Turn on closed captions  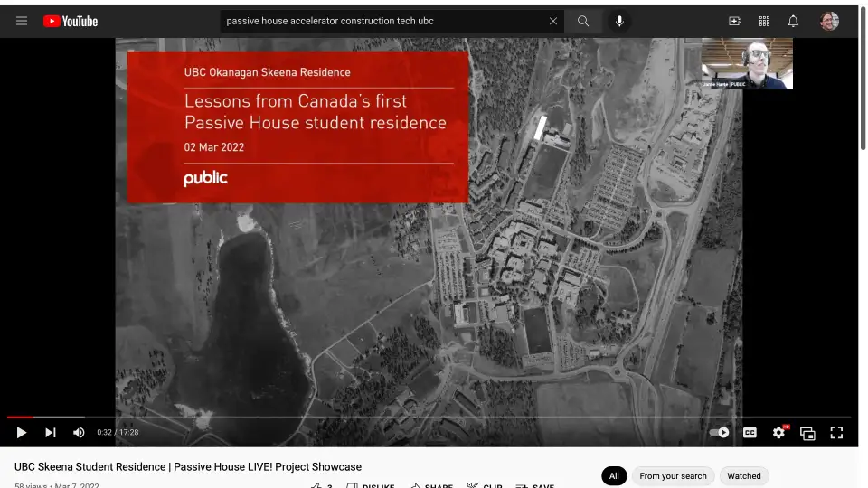(750, 433)
